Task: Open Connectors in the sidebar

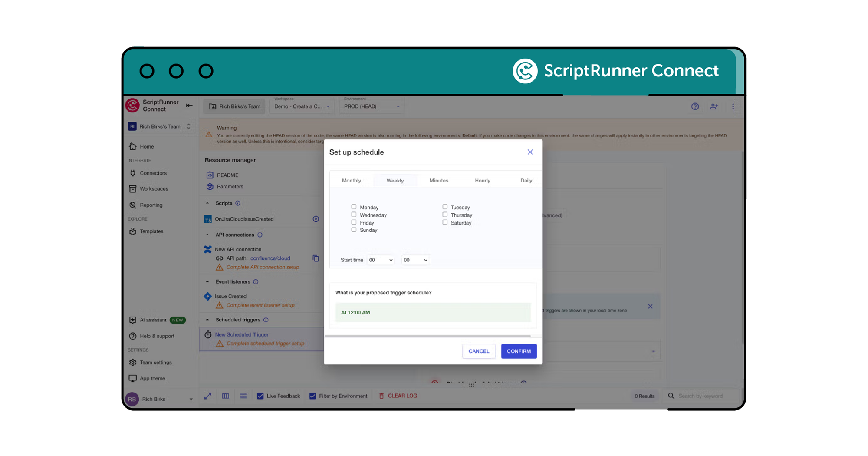Action: point(148,173)
